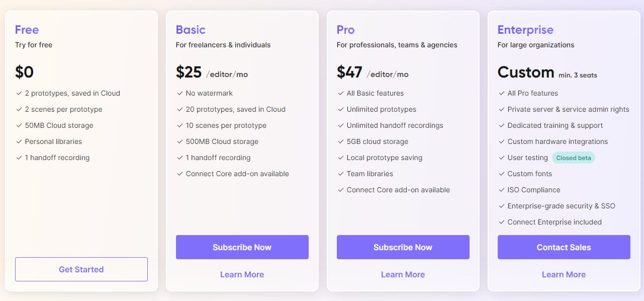644x301 pixels.
Task: Subscribe to the Basic plan
Action: point(242,247)
